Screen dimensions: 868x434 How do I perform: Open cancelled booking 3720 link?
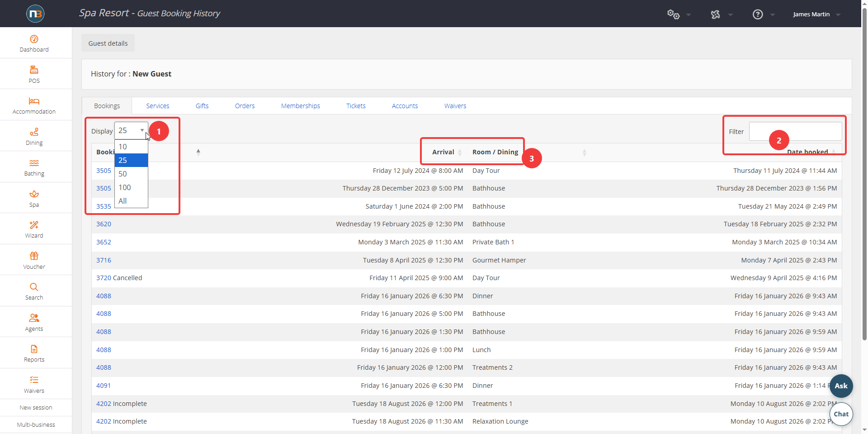click(x=104, y=278)
